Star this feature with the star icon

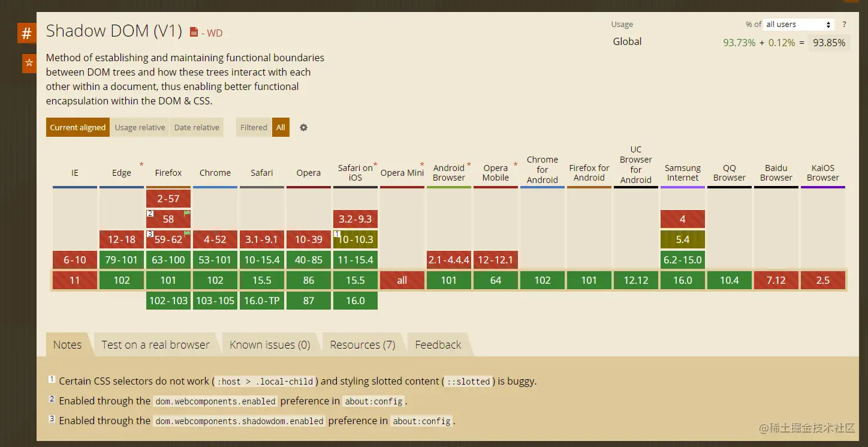click(x=29, y=63)
